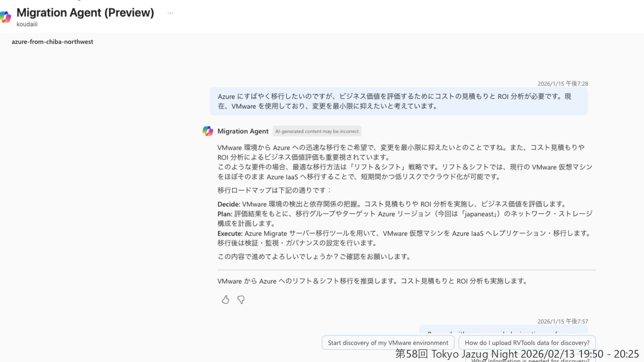Screen dimensions: 644x362
Task: Click the summary line below the divider
Action: click(372, 281)
